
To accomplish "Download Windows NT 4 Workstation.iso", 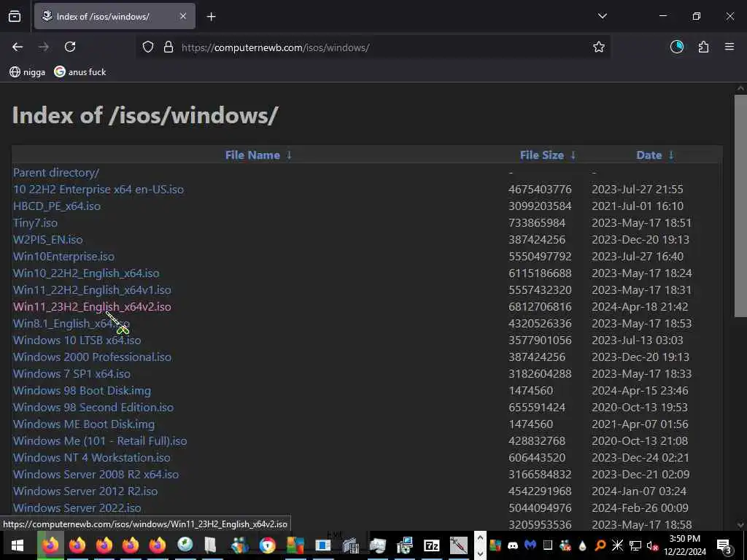I will coord(91,458).
